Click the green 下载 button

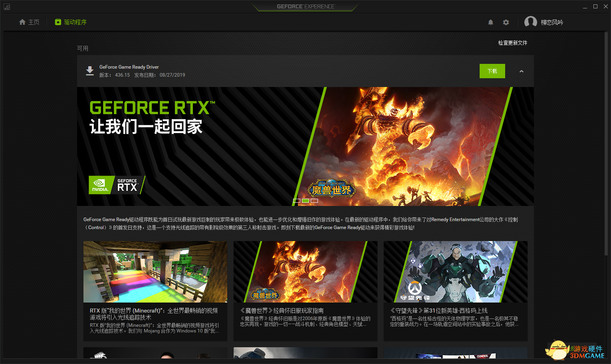(x=492, y=71)
